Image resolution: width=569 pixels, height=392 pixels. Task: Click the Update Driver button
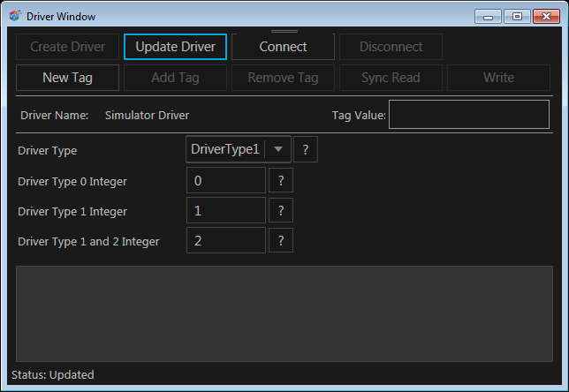175,47
